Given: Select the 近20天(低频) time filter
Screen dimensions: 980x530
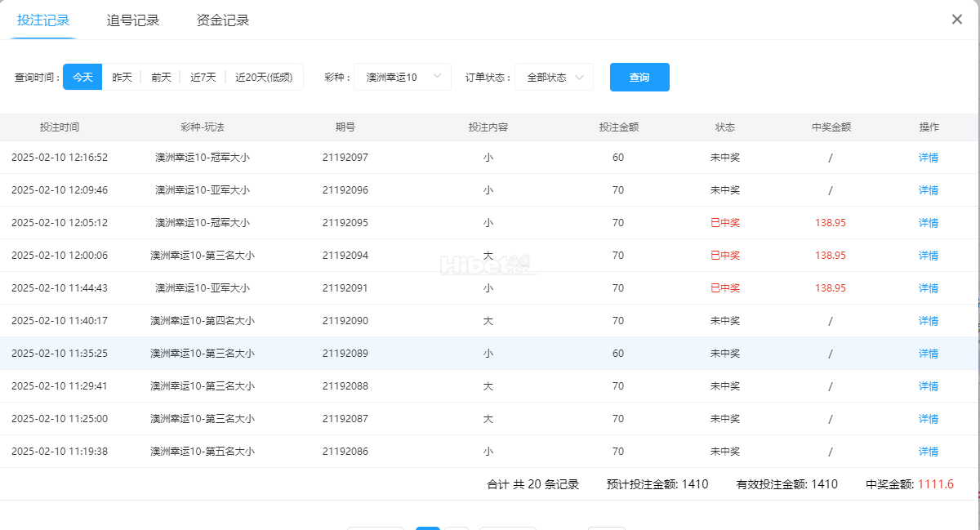Looking at the screenshot, I should (x=264, y=77).
